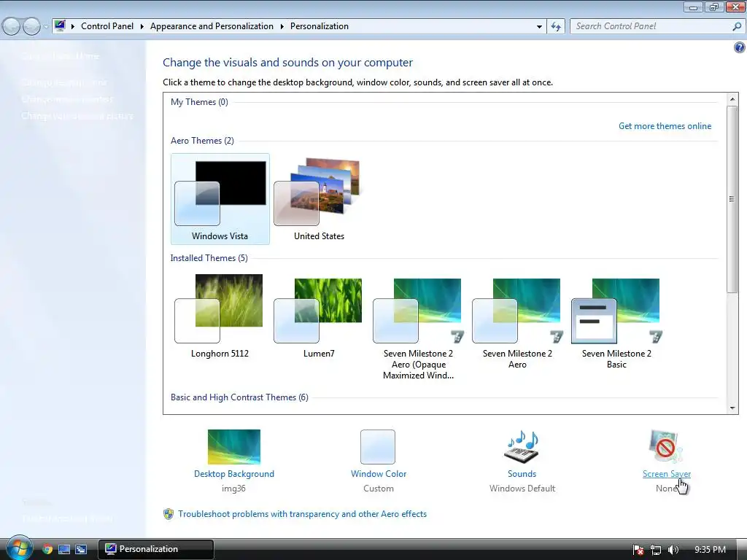Viewport: 747px width, 560px height.
Task: Click the Sounds link
Action: pos(522,474)
